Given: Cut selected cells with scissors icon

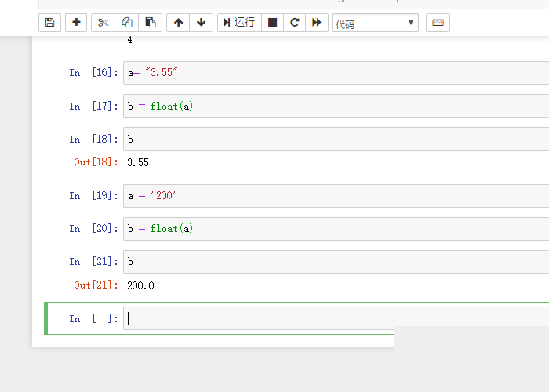Looking at the screenshot, I should point(104,23).
